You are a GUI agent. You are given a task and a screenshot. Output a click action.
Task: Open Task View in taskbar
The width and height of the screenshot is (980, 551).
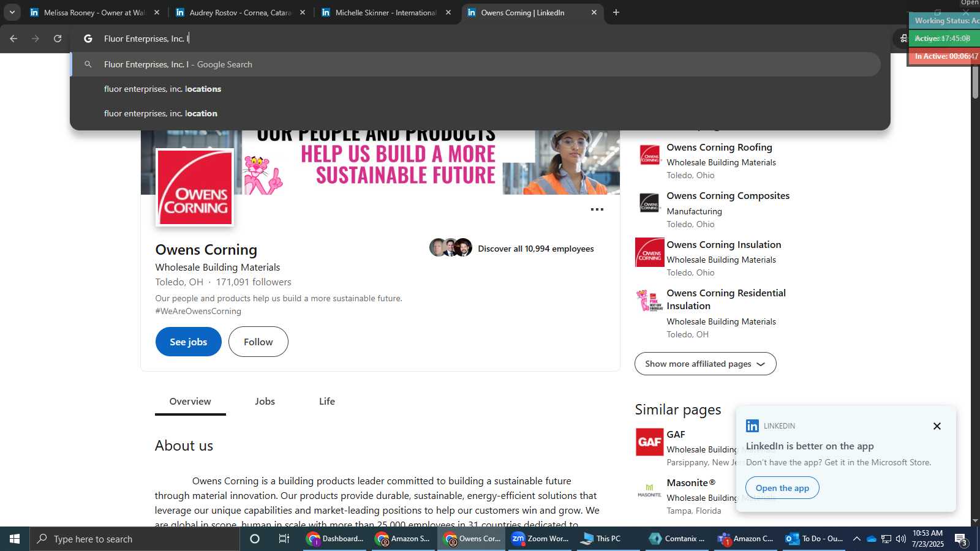pyautogui.click(x=284, y=539)
